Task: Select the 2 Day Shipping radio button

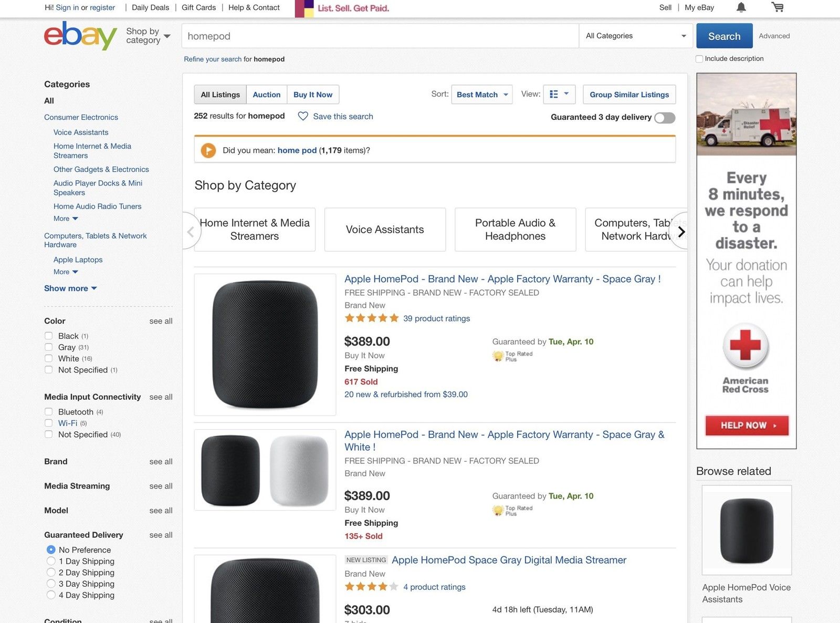Action: coord(51,572)
